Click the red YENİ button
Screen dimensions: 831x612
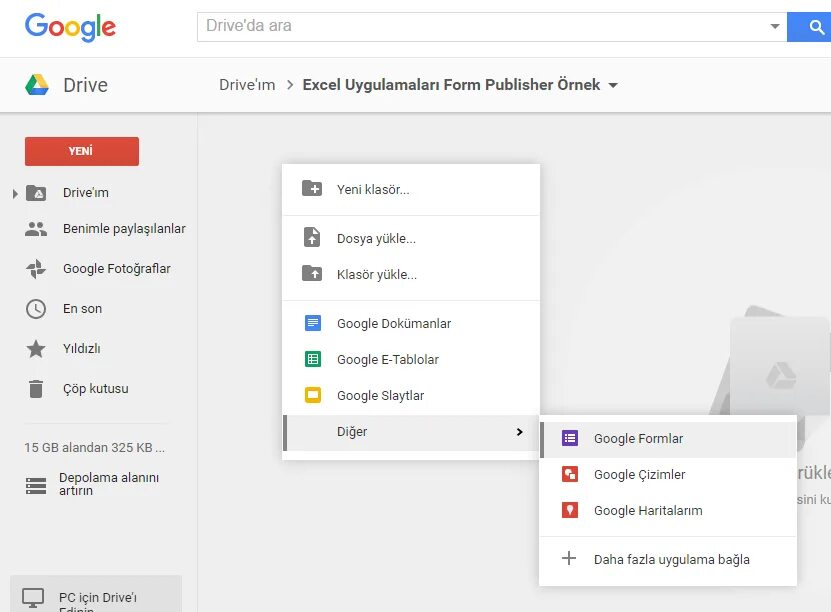(82, 151)
